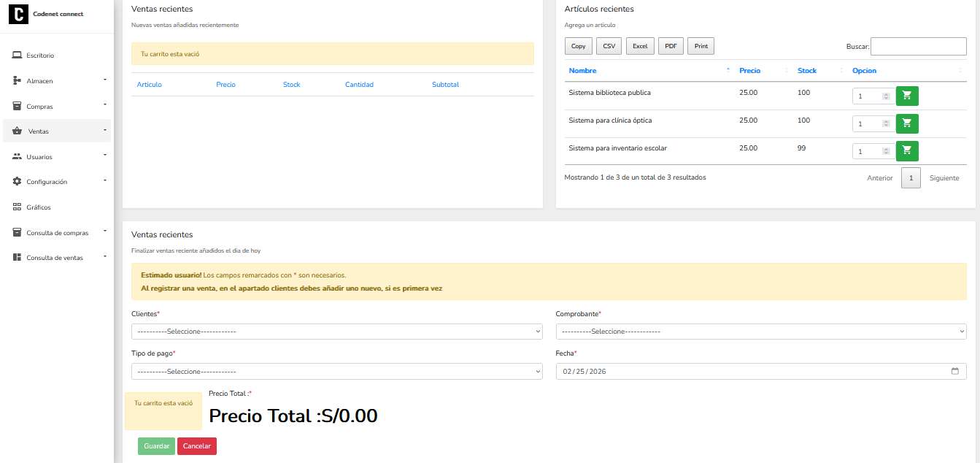
Task: Go to Escritorio in the sidebar
Action: pos(40,56)
